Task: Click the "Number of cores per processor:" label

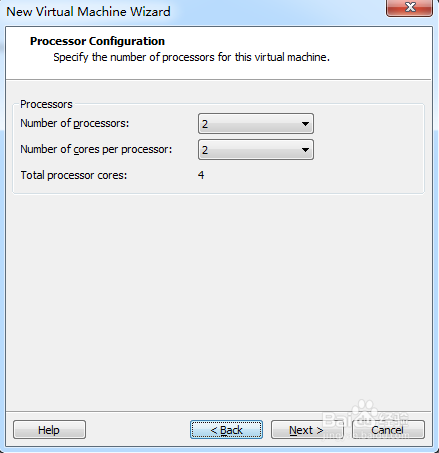Action: (96, 149)
